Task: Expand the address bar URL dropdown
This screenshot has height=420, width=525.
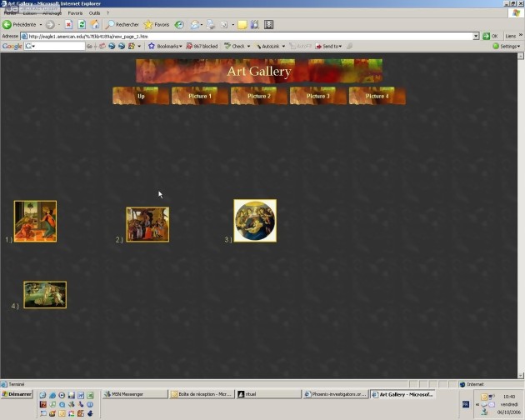Action: tap(476, 36)
